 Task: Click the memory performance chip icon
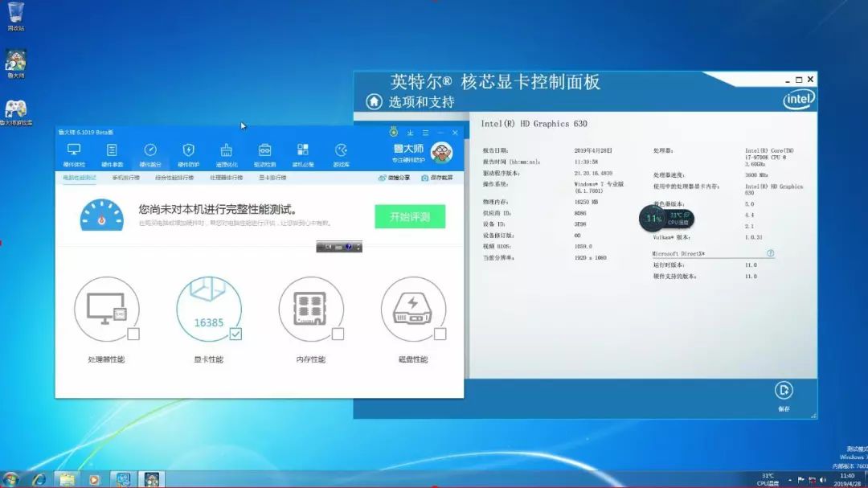pyautogui.click(x=310, y=309)
